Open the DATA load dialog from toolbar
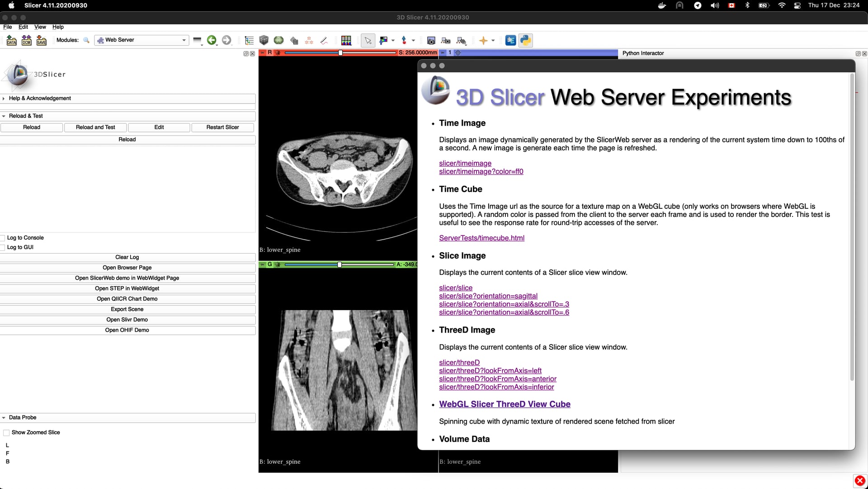 click(x=11, y=40)
